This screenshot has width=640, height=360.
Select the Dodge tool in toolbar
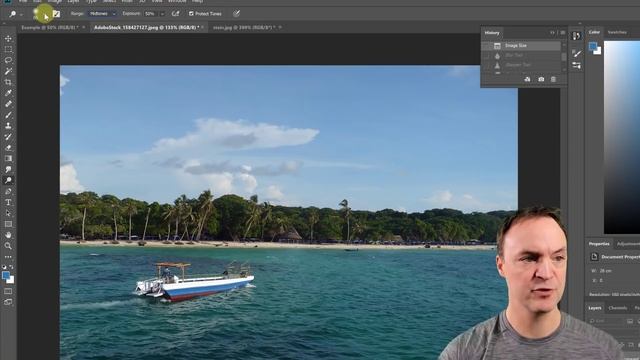click(8, 180)
